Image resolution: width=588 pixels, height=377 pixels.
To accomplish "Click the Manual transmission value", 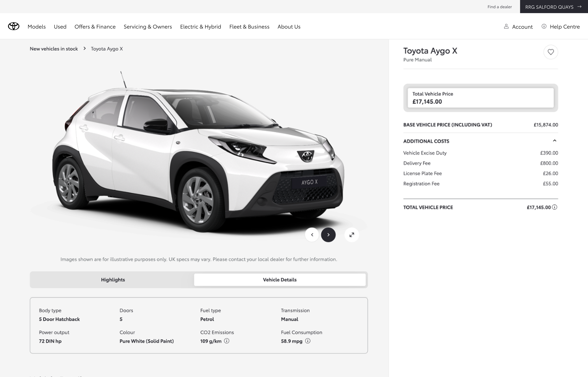I will point(290,319).
